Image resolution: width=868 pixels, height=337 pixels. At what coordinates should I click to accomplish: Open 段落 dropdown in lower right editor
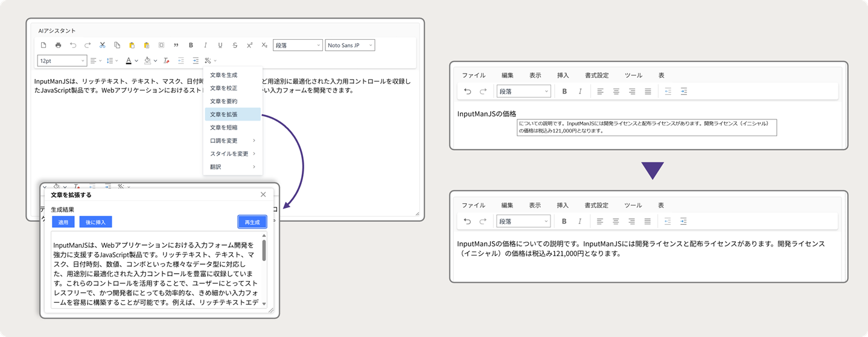point(523,221)
